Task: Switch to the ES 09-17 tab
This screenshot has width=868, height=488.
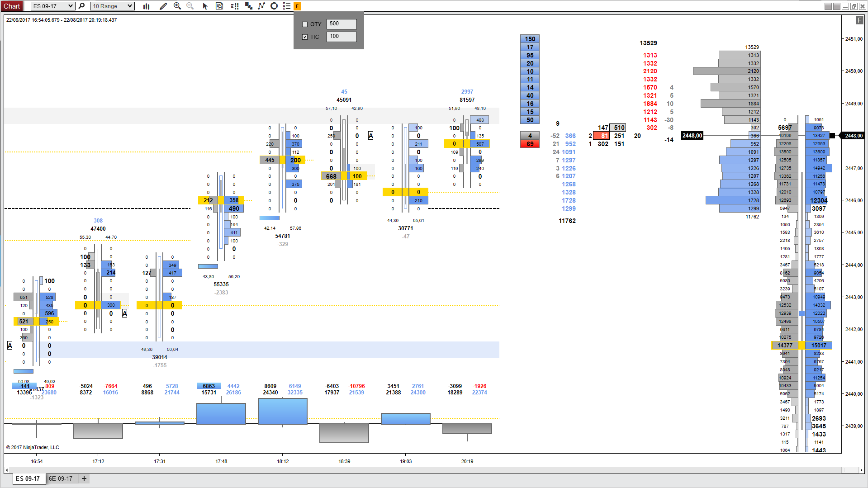Action: (28, 479)
